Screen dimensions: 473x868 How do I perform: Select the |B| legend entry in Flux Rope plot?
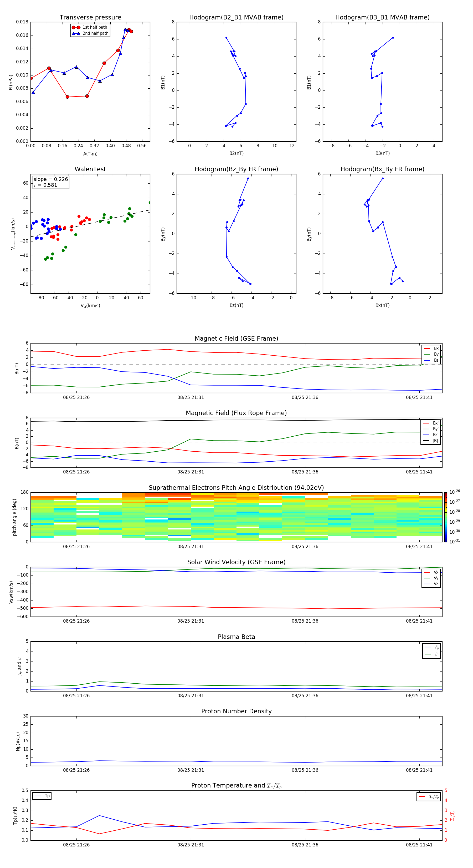(x=431, y=441)
